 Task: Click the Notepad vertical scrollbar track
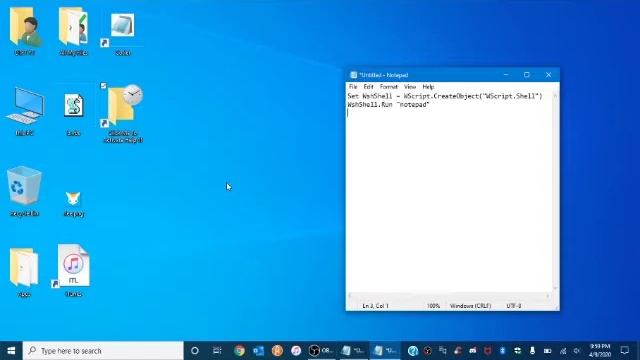click(x=555, y=192)
